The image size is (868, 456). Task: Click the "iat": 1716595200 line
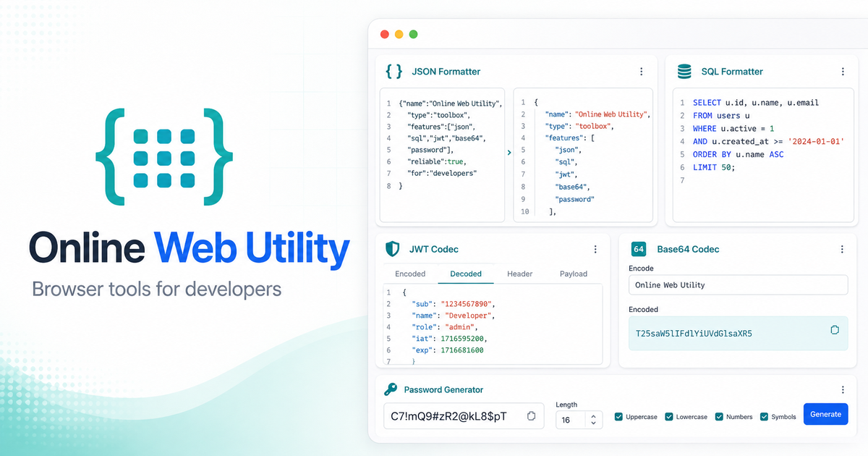click(449, 339)
